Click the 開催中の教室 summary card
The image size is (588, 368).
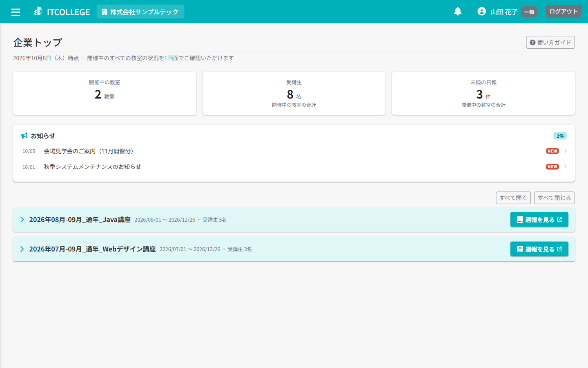[x=105, y=93]
